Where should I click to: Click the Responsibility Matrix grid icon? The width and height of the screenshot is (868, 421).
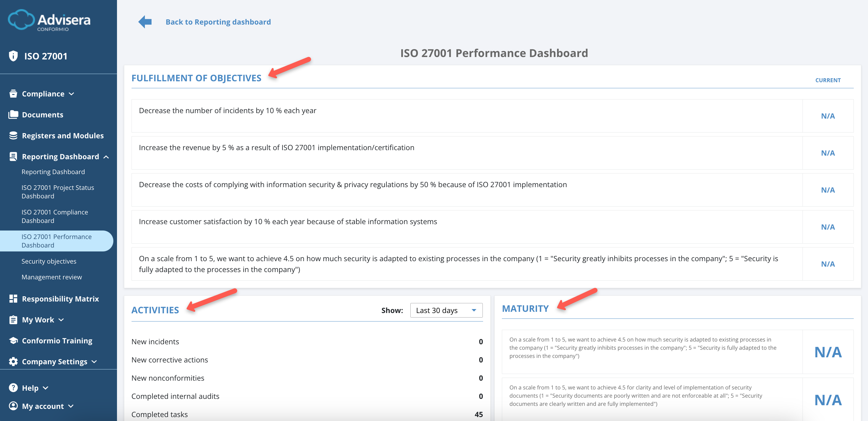click(13, 298)
